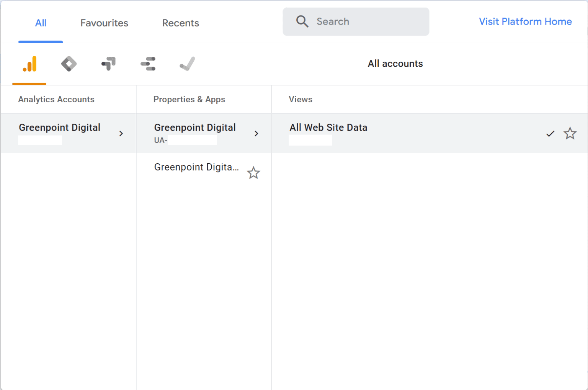This screenshot has height=390, width=588.
Task: Click the All accounts heading
Action: (395, 64)
